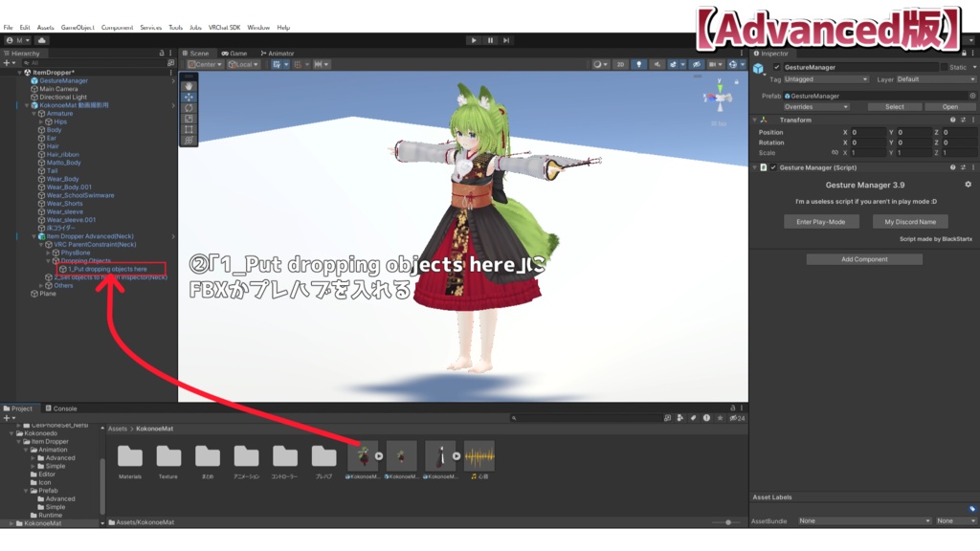Click My Discord Name button
Image resolution: width=980 pixels, height=551 pixels.
click(910, 222)
